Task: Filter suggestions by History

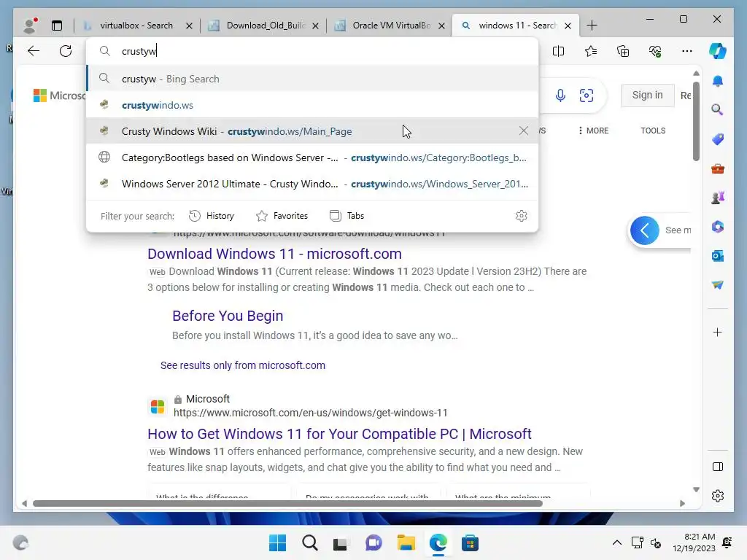Action: pos(212,216)
